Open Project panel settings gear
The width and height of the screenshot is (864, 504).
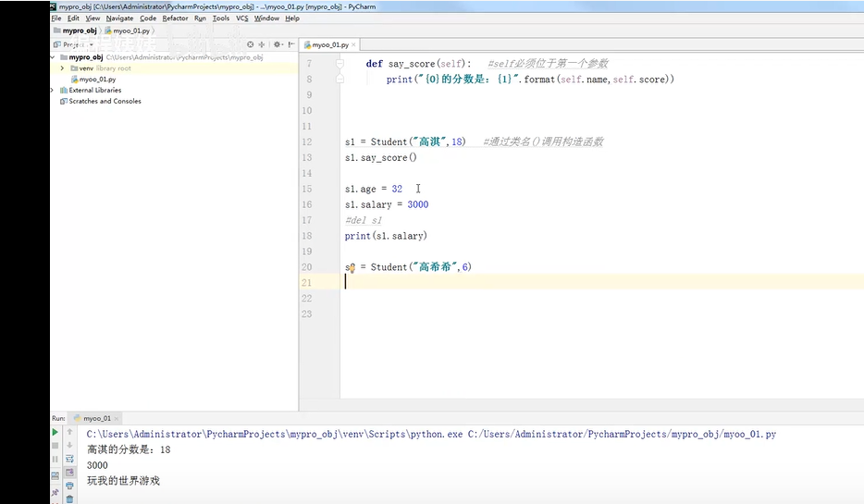(x=278, y=44)
